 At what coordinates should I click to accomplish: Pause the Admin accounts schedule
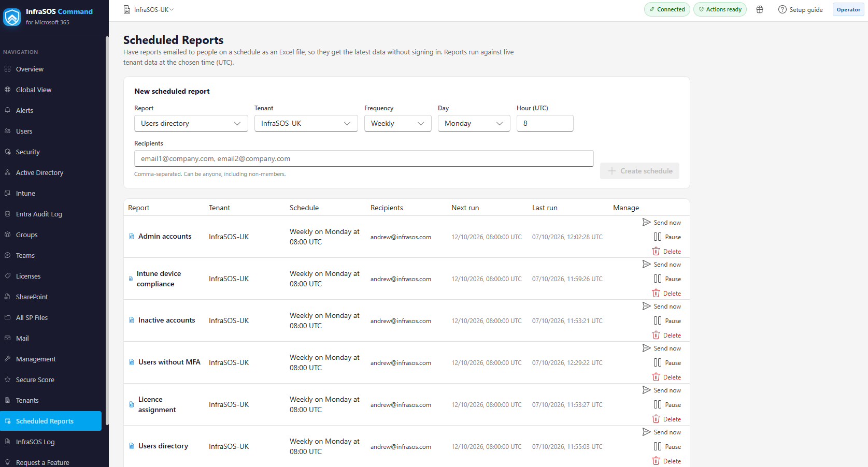[x=667, y=237]
